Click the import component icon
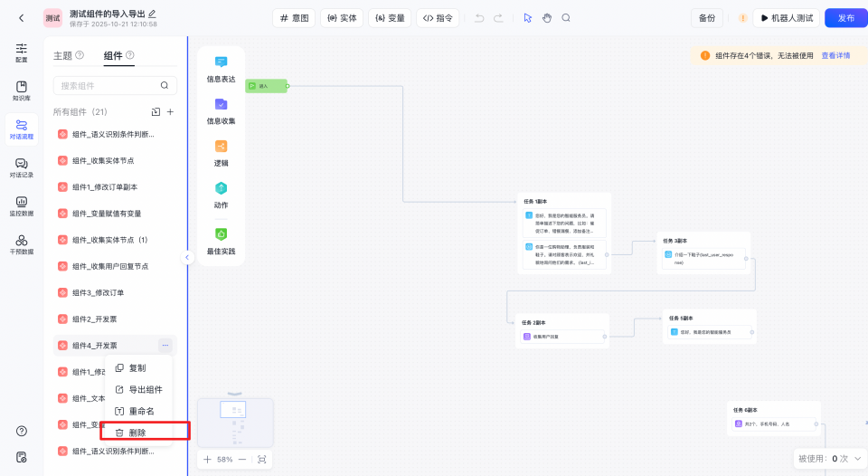Viewport: 868px width, 476px height. click(x=156, y=112)
